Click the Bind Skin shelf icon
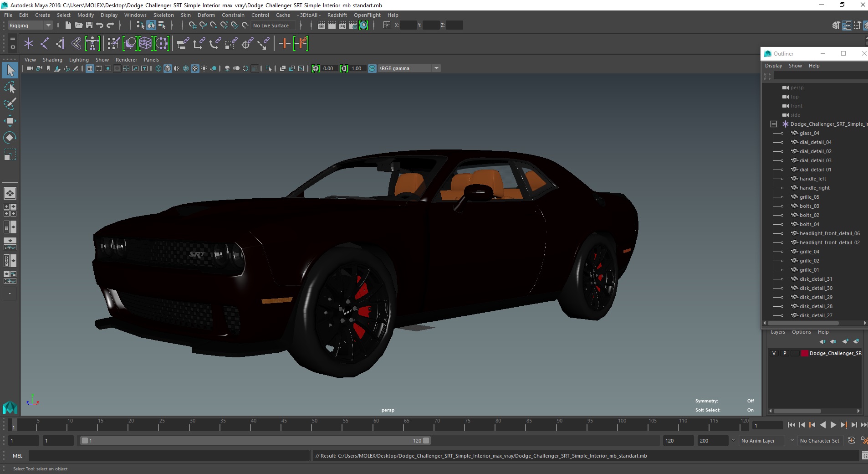Screen dimensions: 868x474 click(x=76, y=43)
